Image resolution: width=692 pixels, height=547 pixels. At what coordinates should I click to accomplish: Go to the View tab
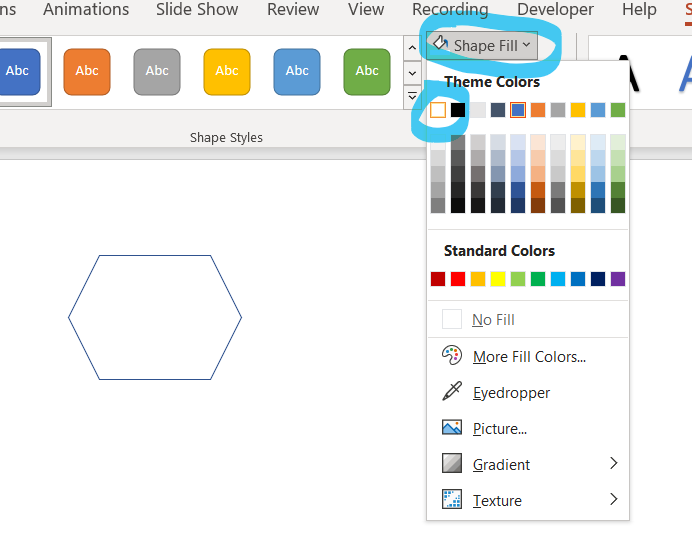[x=366, y=10]
